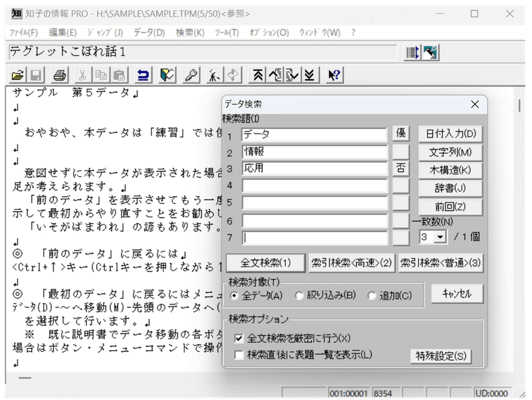Go to previous data page icon

point(275,75)
